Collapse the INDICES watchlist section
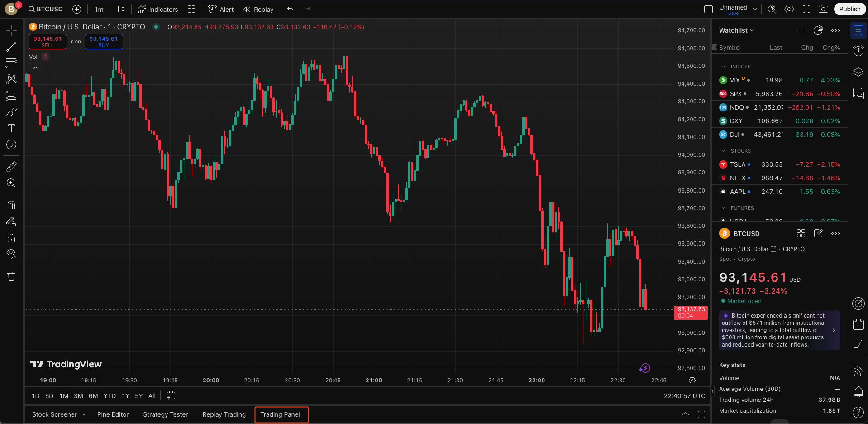This screenshot has height=424, width=868. click(723, 67)
